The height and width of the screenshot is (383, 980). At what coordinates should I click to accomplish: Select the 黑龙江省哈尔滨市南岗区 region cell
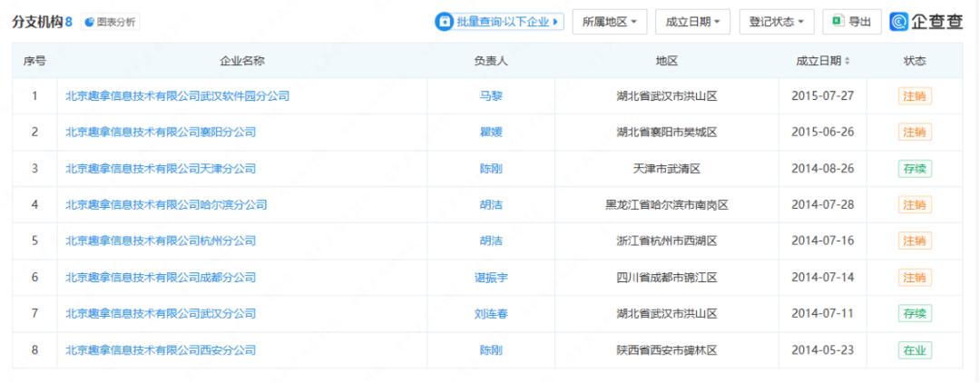coord(667,205)
